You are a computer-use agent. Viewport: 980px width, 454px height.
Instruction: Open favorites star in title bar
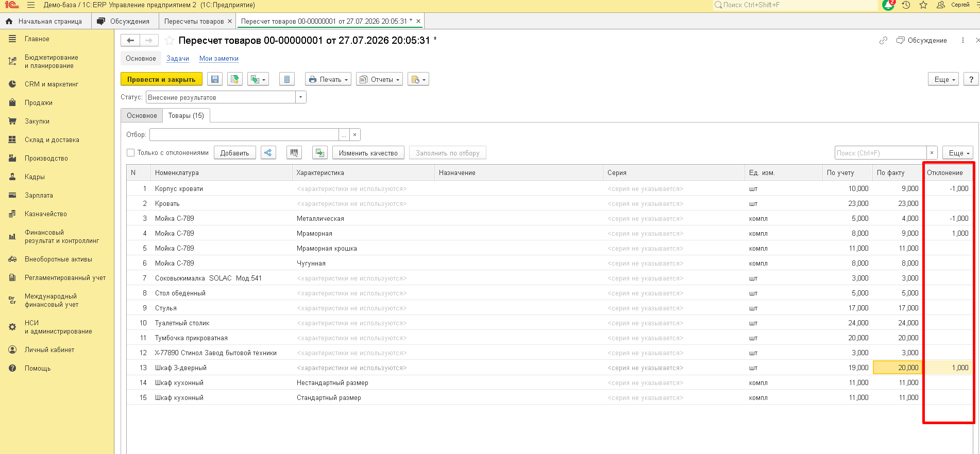(x=923, y=5)
